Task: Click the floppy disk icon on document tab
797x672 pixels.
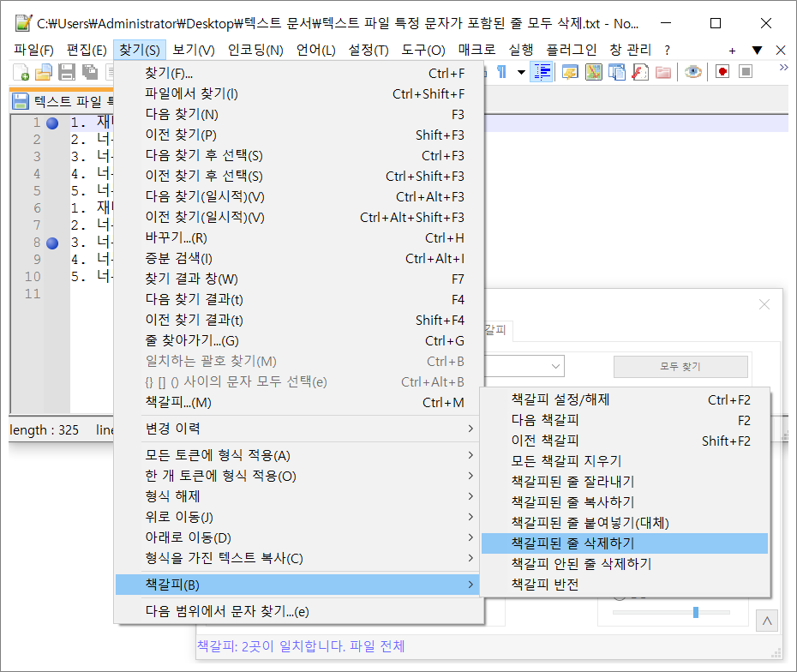Action: [21, 101]
